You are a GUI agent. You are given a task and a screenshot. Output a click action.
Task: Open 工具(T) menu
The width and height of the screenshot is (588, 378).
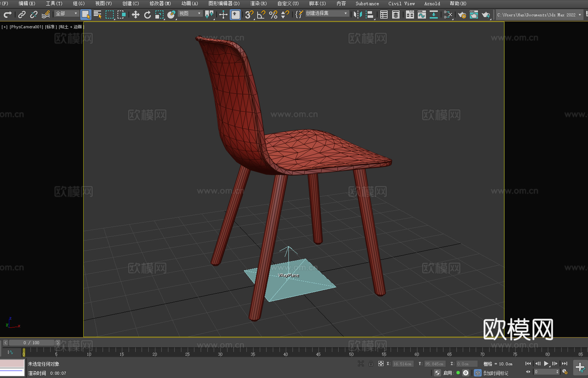(x=54, y=3)
